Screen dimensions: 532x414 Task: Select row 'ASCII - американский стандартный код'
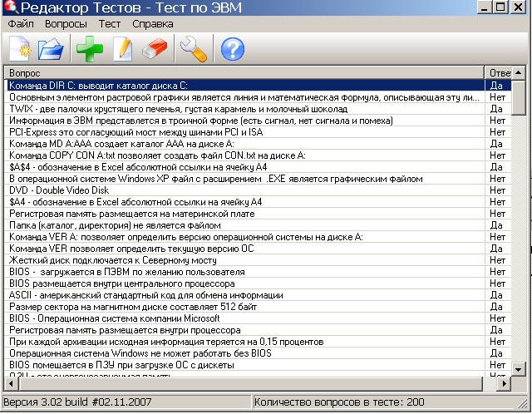[x=258, y=295]
